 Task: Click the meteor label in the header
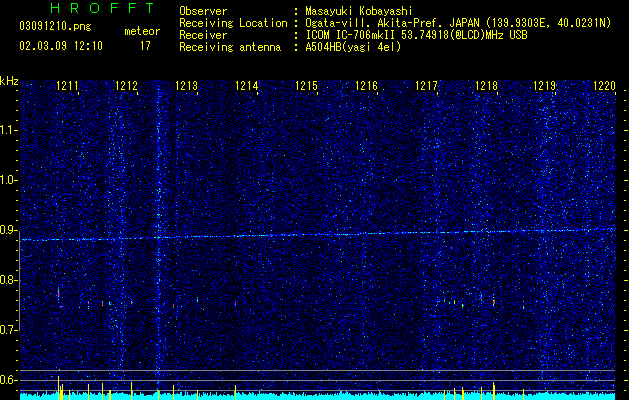click(x=142, y=31)
